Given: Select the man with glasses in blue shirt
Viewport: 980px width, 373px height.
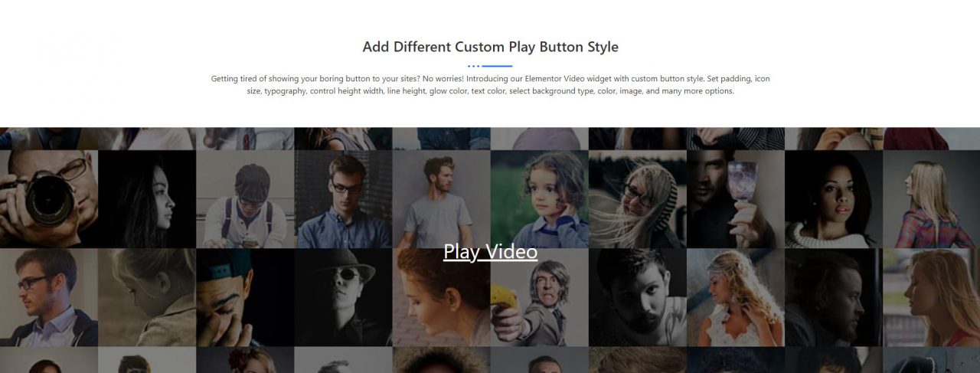Looking at the screenshot, I should point(343,198).
